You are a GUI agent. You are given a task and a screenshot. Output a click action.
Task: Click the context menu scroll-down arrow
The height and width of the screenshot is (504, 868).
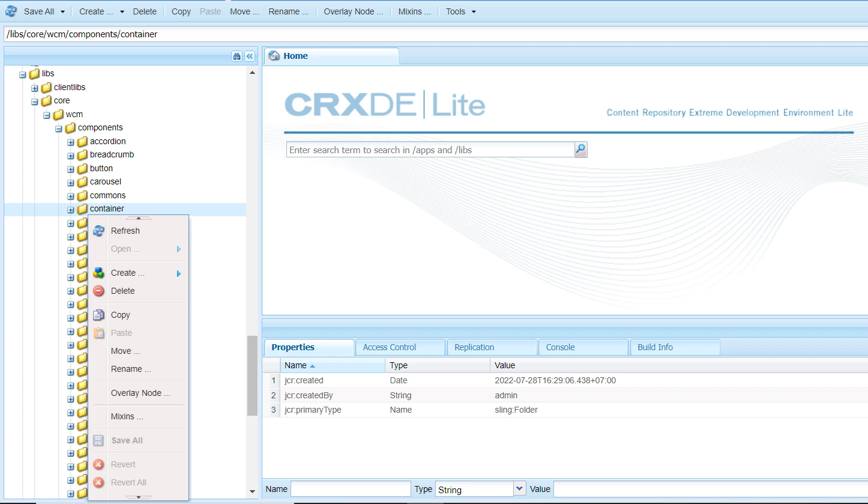(x=139, y=497)
